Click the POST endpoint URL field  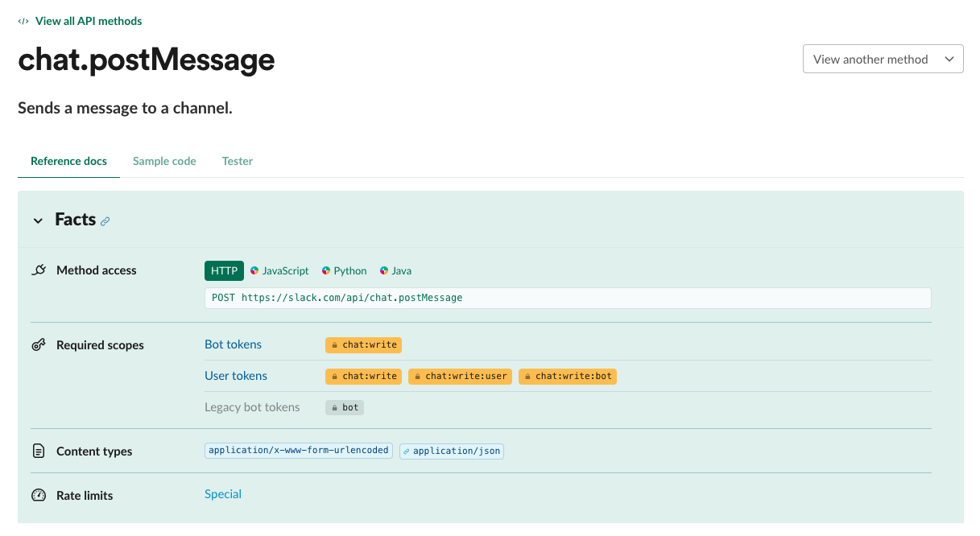(x=568, y=298)
